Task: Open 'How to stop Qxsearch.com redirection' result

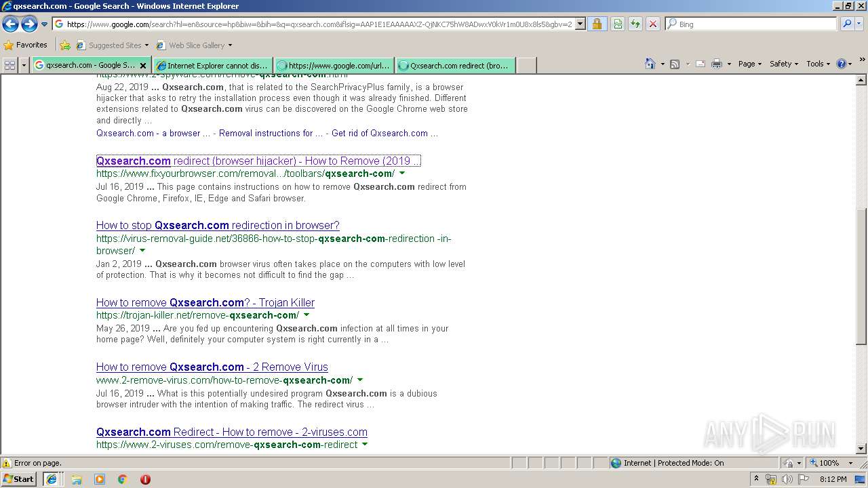Action: click(218, 225)
